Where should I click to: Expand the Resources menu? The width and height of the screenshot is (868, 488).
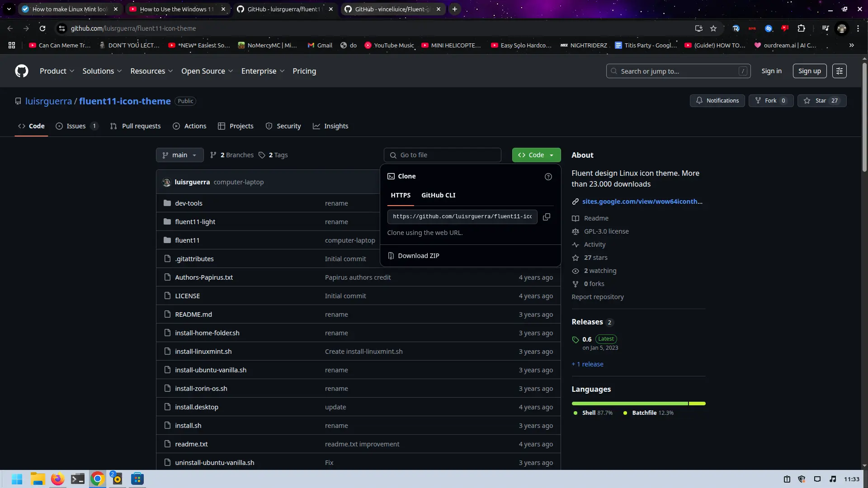(151, 71)
